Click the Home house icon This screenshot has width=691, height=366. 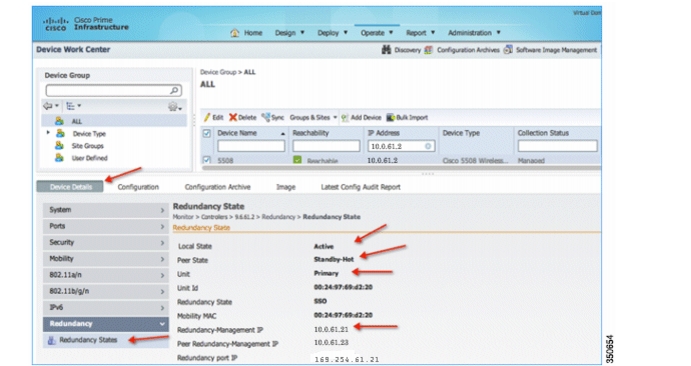pos(235,33)
